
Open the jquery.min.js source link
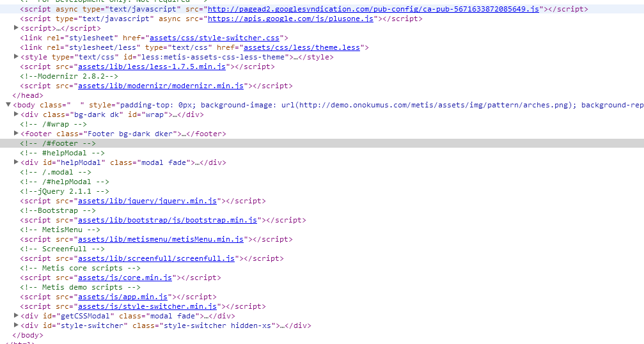click(147, 201)
